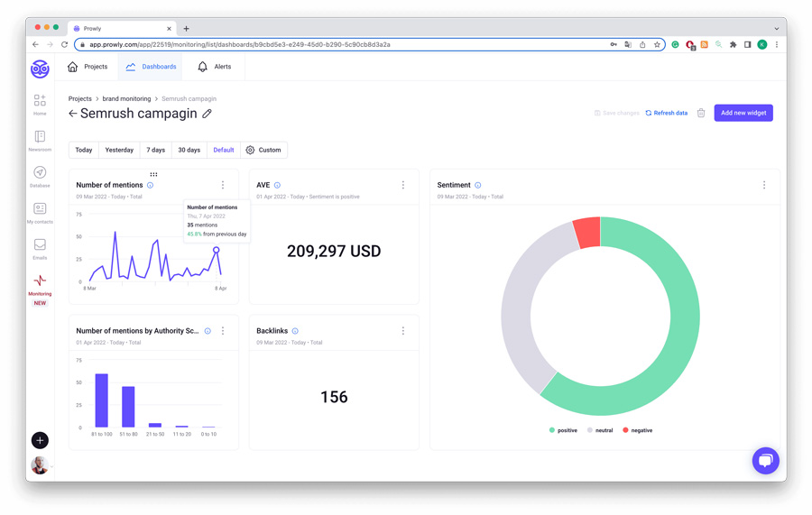Click Refresh data
812x515 pixels.
click(x=667, y=113)
